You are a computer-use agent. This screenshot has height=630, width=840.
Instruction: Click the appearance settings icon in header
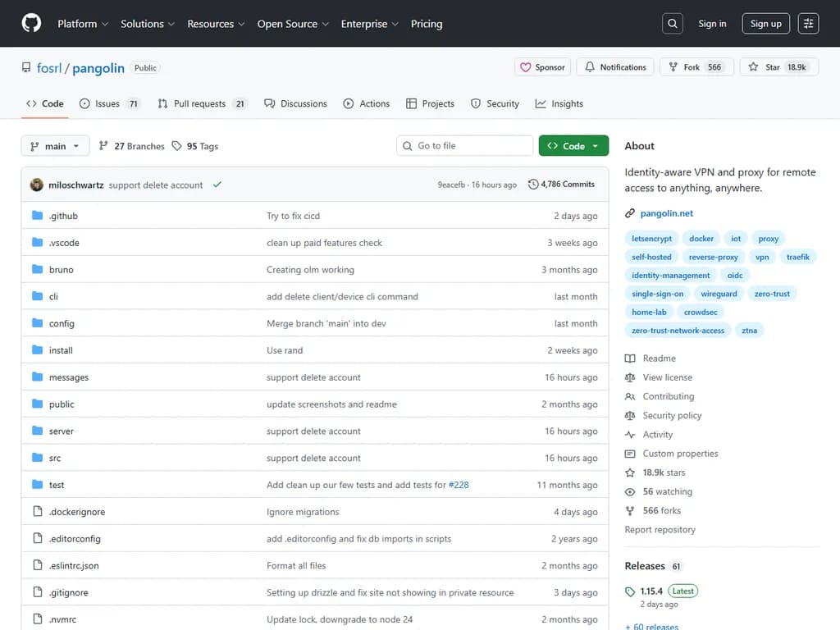point(808,24)
